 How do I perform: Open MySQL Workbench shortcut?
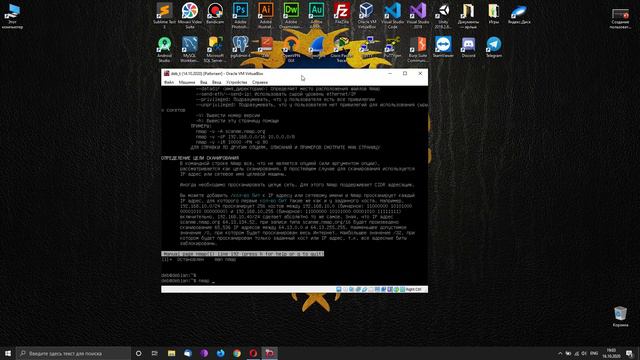(x=189, y=49)
